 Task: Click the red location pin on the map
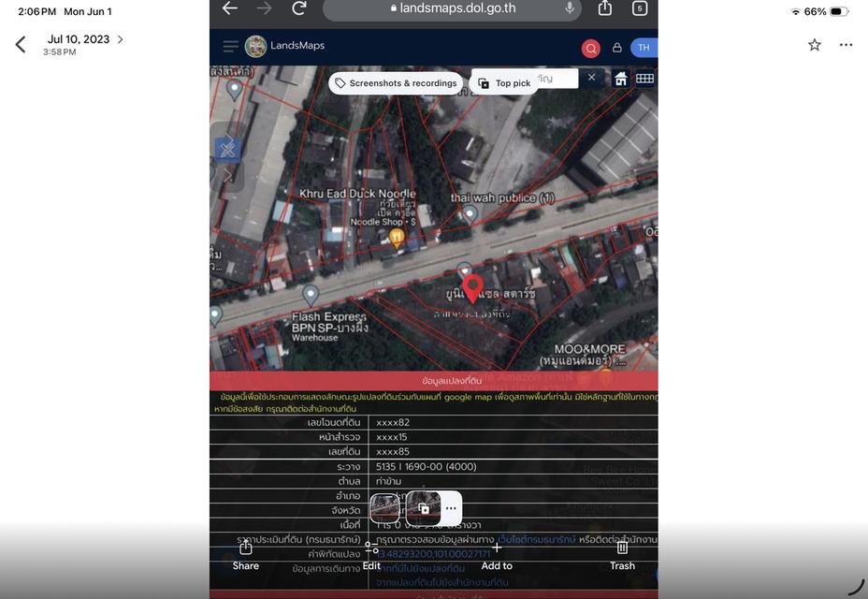click(472, 288)
